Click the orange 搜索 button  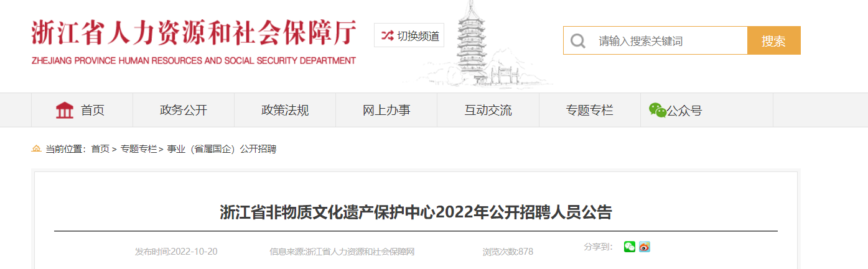774,41
